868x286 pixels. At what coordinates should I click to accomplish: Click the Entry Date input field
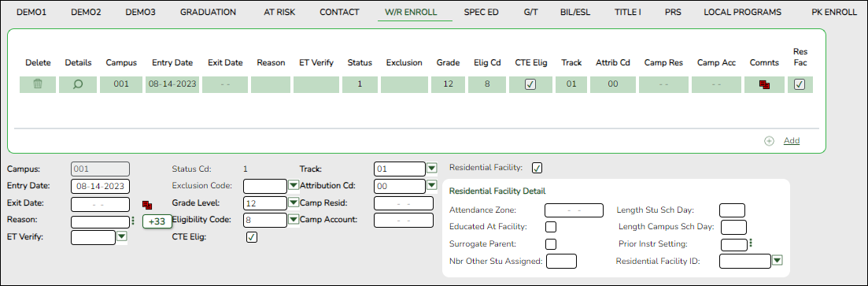(100, 186)
